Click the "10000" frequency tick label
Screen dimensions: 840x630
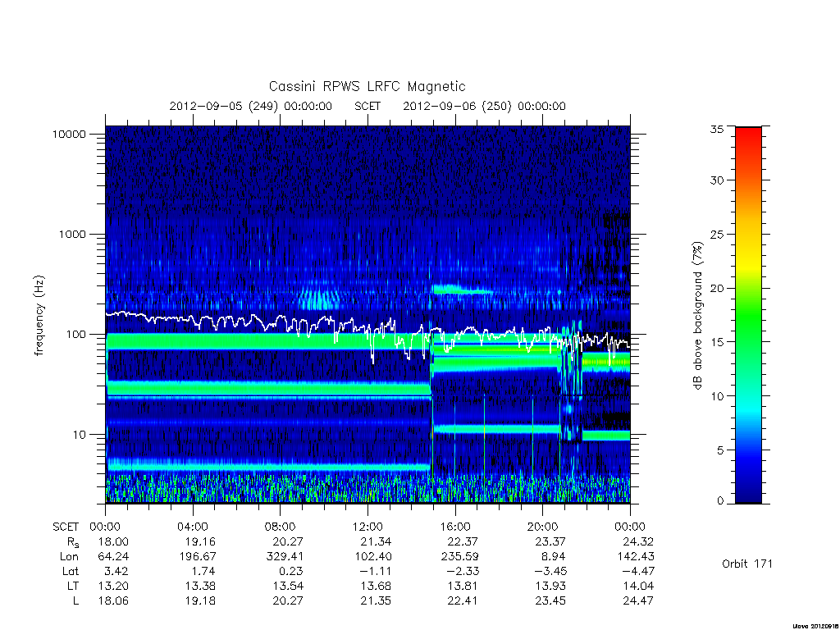(69, 135)
